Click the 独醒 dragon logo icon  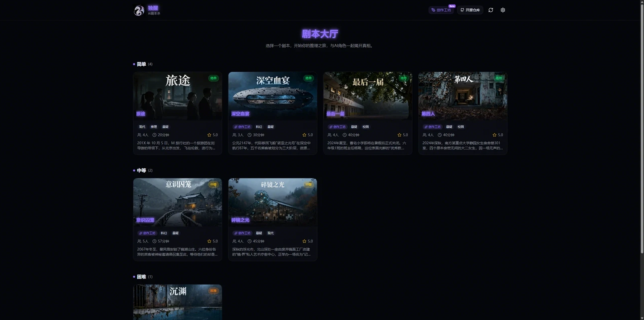tap(139, 10)
